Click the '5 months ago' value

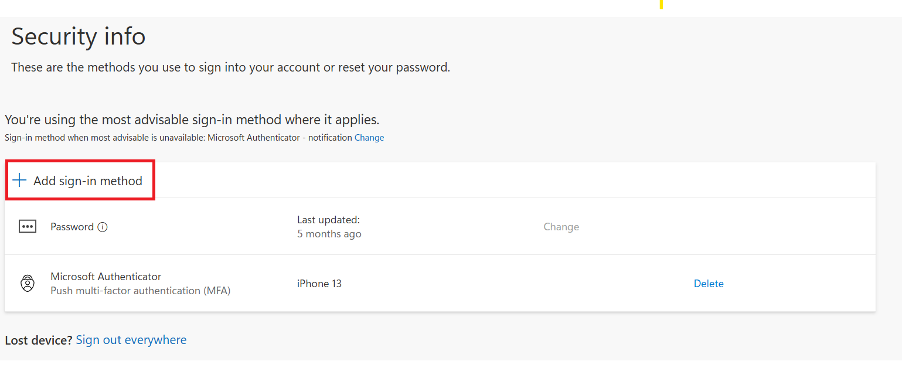point(329,234)
